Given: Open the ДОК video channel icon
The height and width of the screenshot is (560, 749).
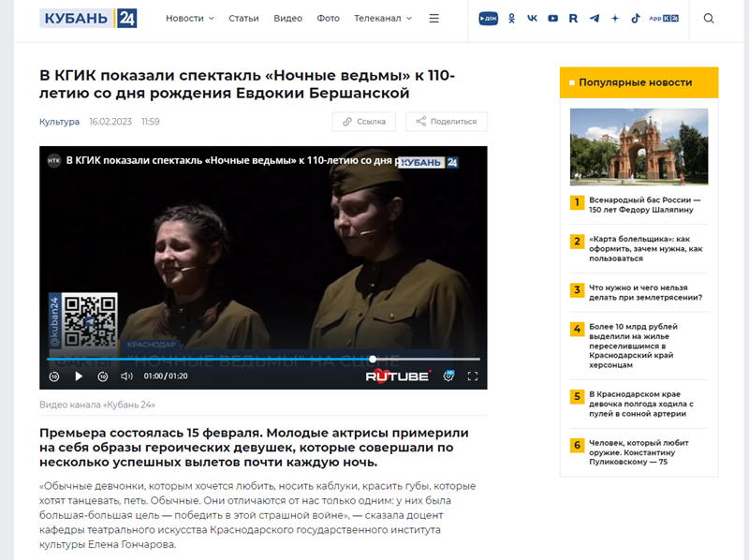Looking at the screenshot, I should coord(488,19).
